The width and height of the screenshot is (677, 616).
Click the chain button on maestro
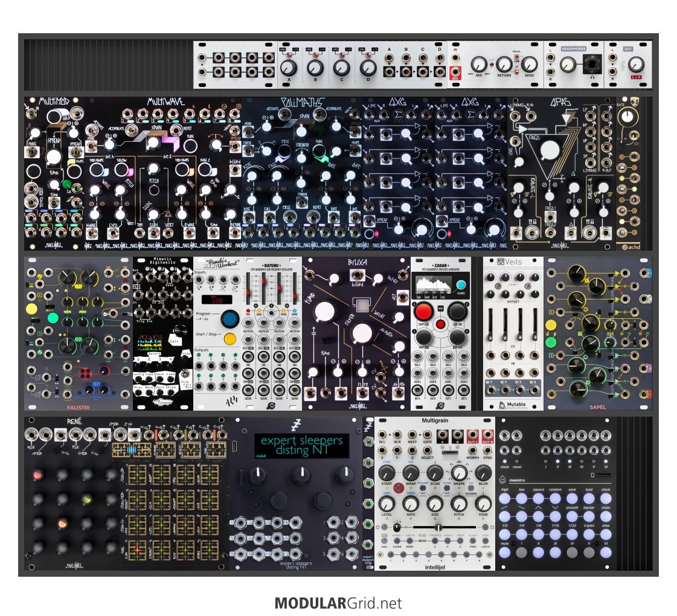click(x=606, y=516)
